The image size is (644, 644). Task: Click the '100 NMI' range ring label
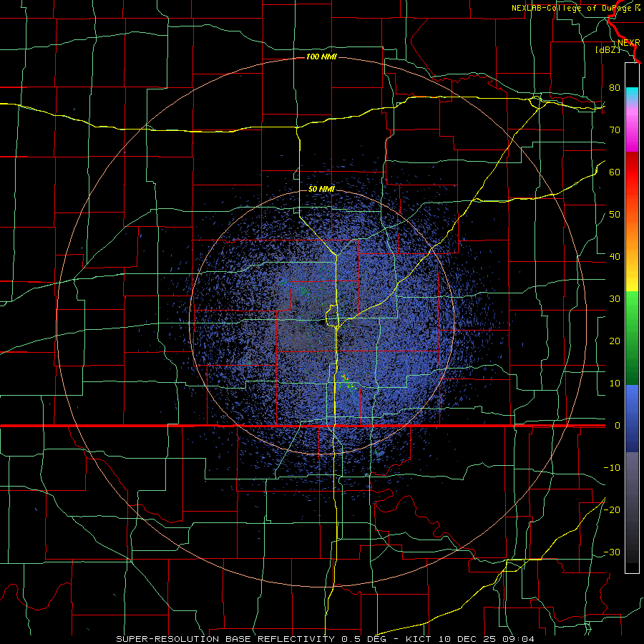(x=321, y=57)
